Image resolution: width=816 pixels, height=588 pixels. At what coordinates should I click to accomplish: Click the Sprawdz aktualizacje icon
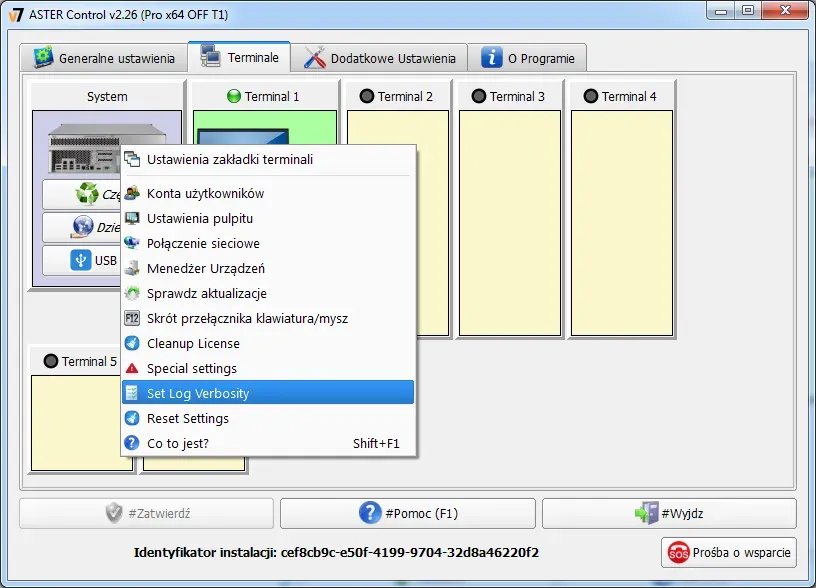(x=132, y=293)
